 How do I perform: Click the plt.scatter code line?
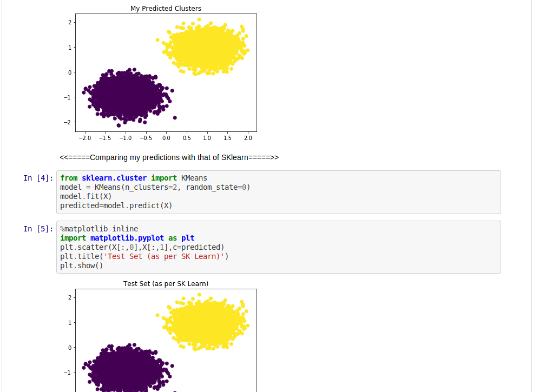[142, 247]
